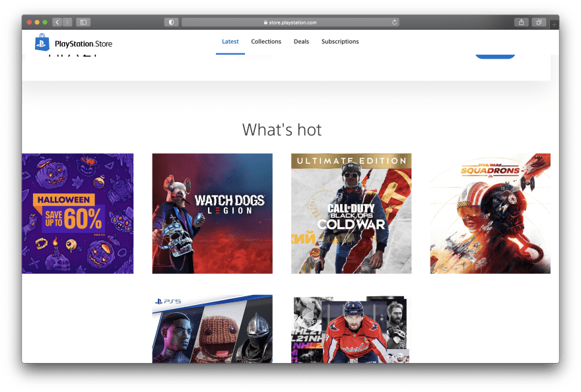Reload the page with refresh icon
The width and height of the screenshot is (581, 392).
pyautogui.click(x=394, y=22)
